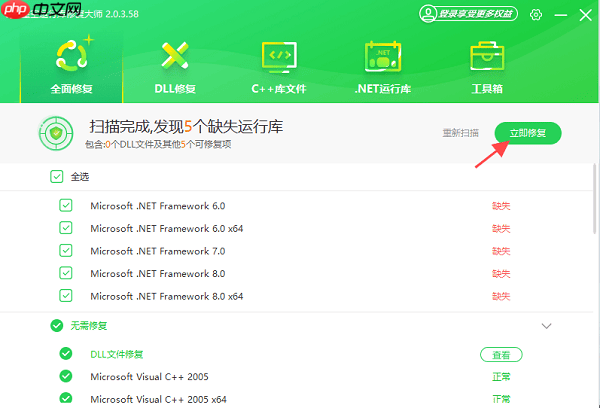Screen dimensions: 600x408
Task: Switch to 全面修复 tab label
Action: [72, 89]
